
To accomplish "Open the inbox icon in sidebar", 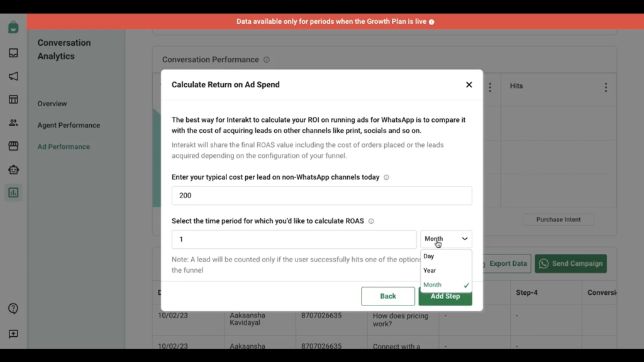I will (x=13, y=53).
